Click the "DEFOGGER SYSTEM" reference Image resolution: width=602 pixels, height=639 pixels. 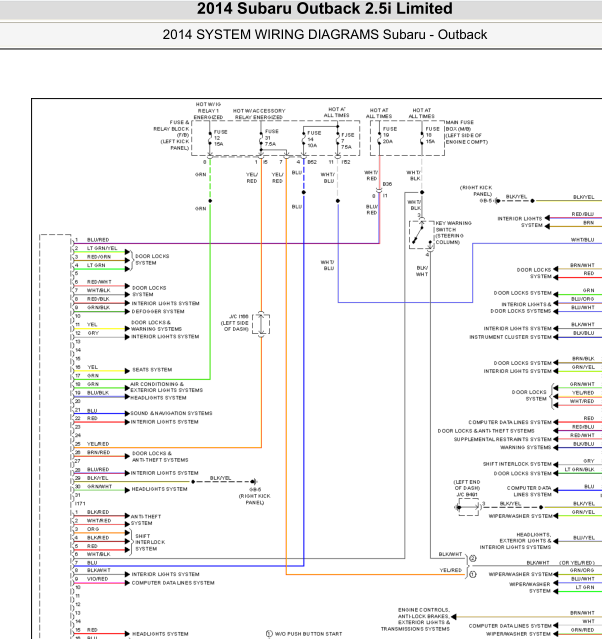point(158,311)
